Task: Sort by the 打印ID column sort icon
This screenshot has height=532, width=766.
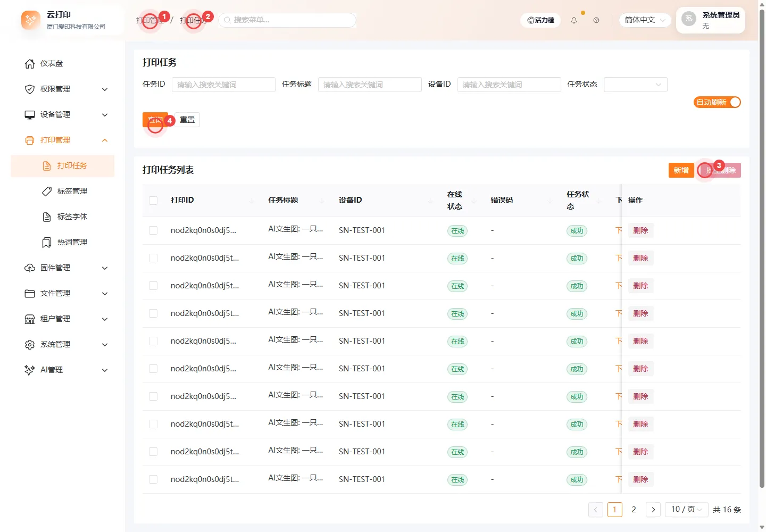Action: click(x=252, y=201)
